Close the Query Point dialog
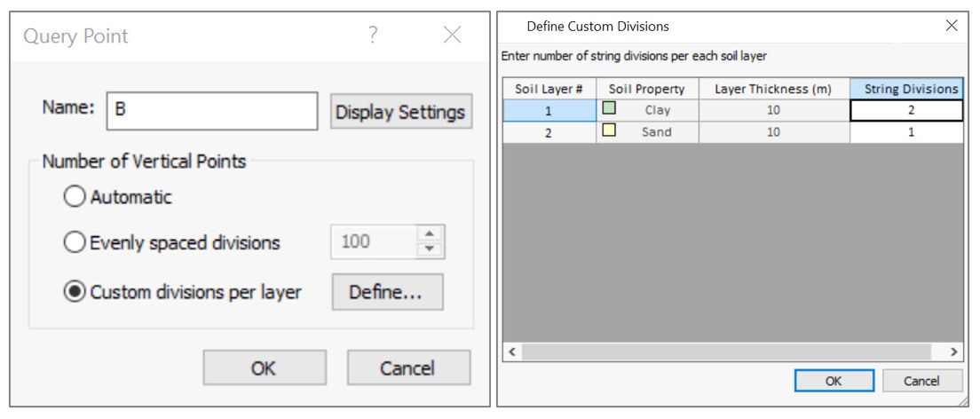The width and height of the screenshot is (980, 419). [452, 36]
